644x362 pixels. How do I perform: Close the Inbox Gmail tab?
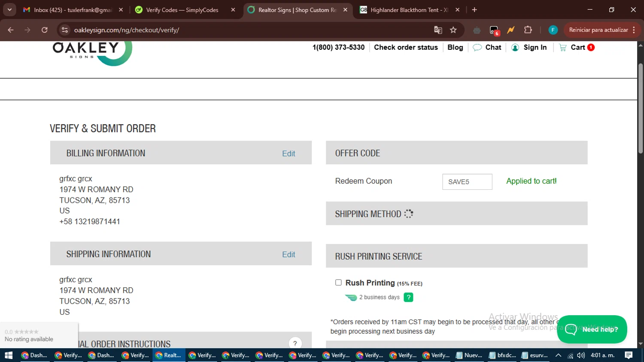[121, 10]
